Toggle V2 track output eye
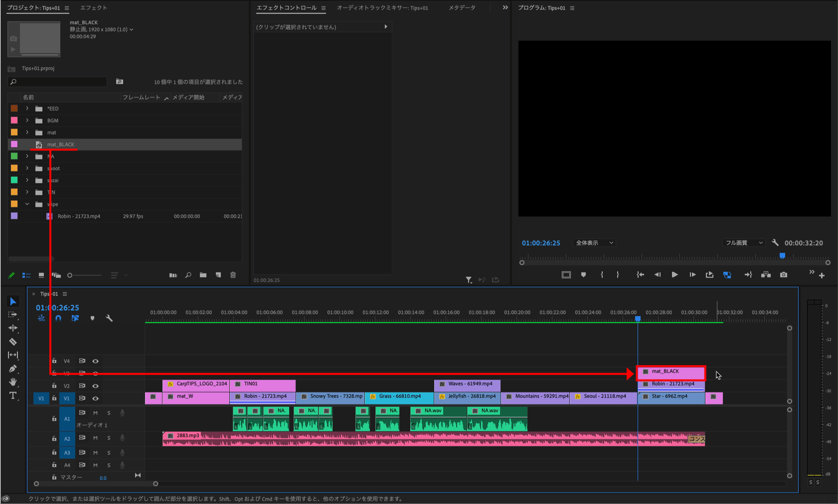 [95, 386]
